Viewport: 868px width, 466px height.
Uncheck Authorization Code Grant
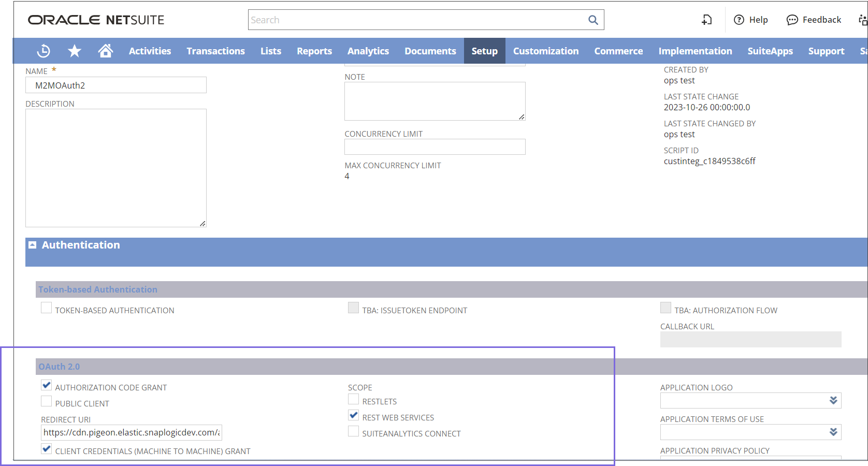coord(46,385)
